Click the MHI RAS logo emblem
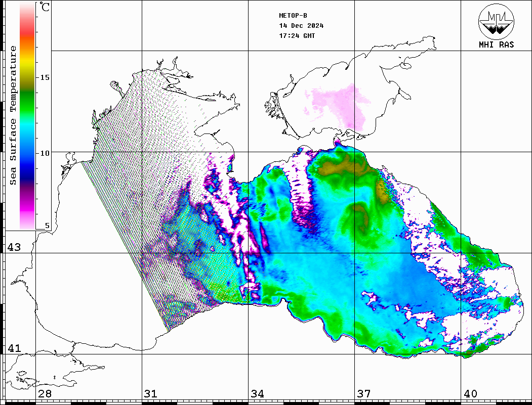 [x=496, y=21]
